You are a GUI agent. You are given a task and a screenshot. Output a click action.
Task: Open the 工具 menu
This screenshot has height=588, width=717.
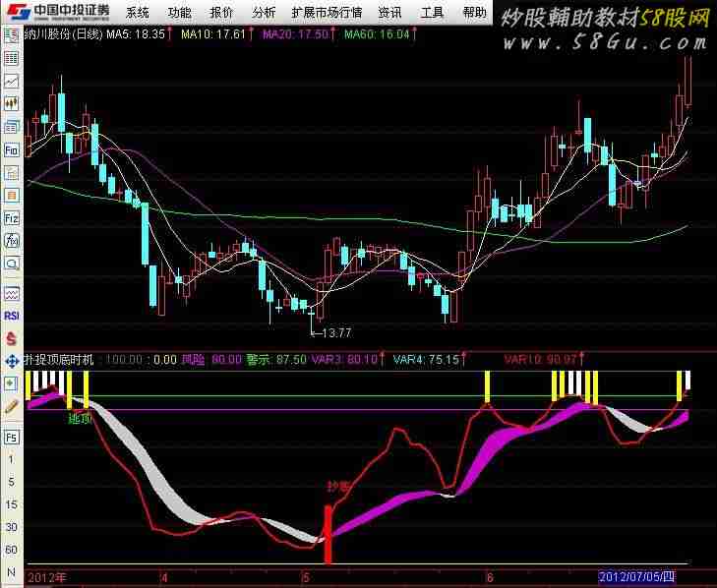click(x=432, y=13)
